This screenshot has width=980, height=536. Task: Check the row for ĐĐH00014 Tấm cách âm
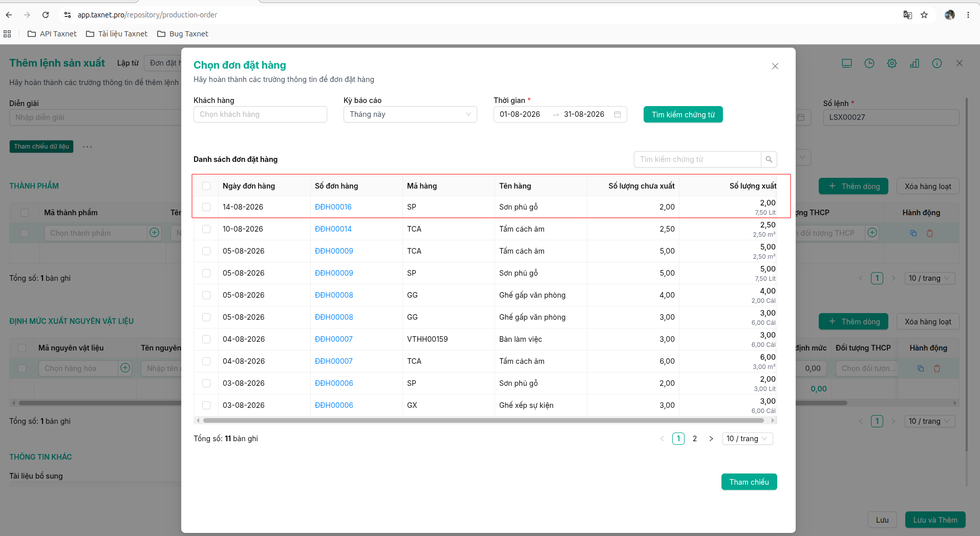coord(206,229)
